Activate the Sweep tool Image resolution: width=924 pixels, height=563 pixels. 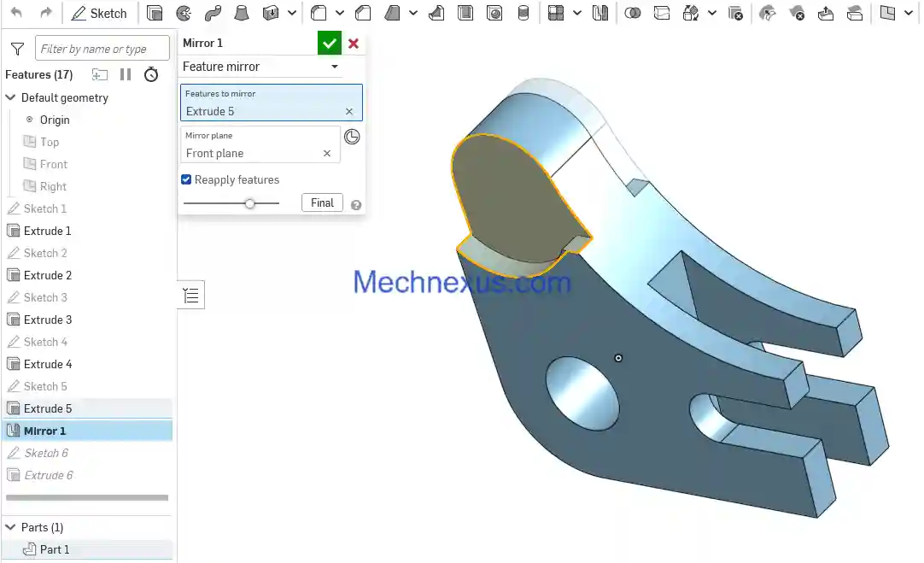click(213, 13)
